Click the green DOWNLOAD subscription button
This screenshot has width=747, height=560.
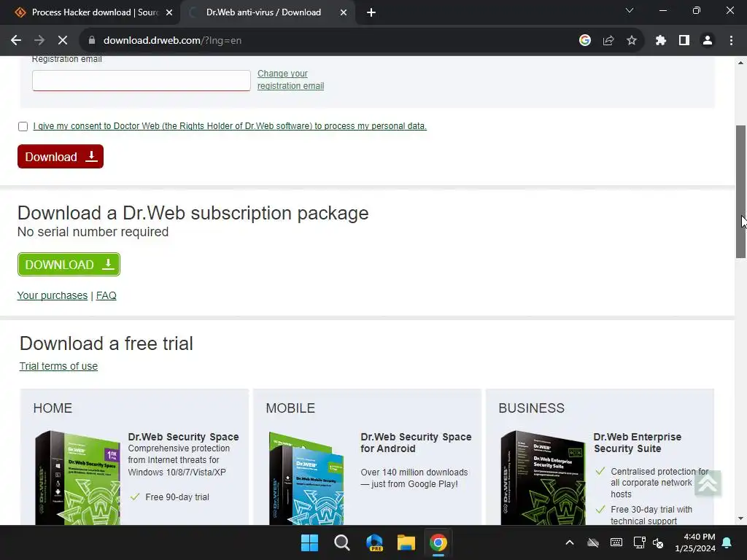pyautogui.click(x=69, y=264)
